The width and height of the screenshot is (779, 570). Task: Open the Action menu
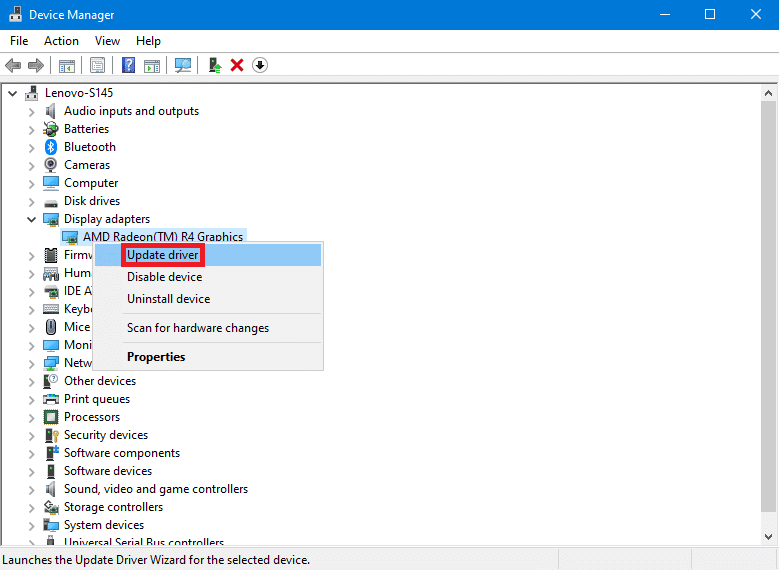click(61, 41)
